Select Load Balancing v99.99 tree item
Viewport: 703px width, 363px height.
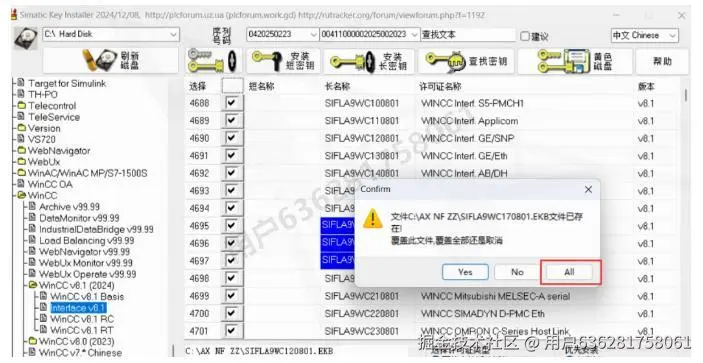tap(87, 240)
